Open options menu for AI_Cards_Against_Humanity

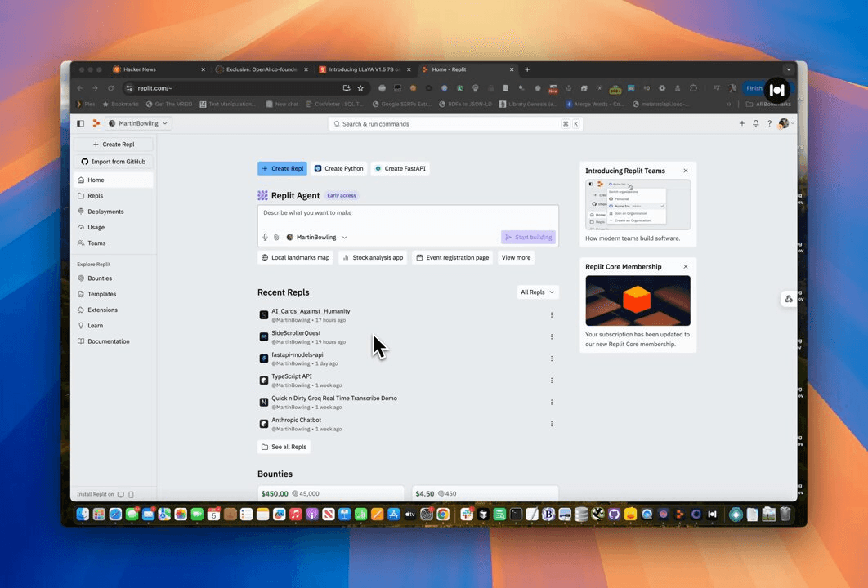coord(552,315)
